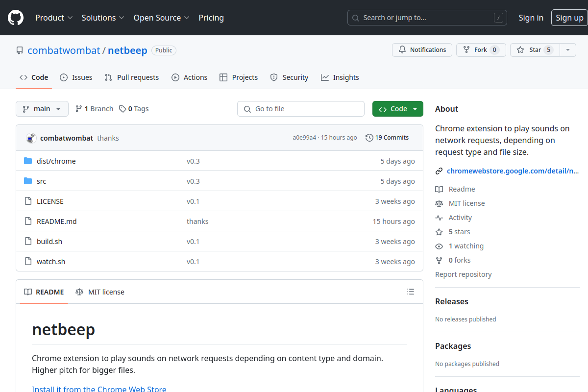This screenshot has width=588, height=392.
Task: Open the src folder
Action: [41, 181]
